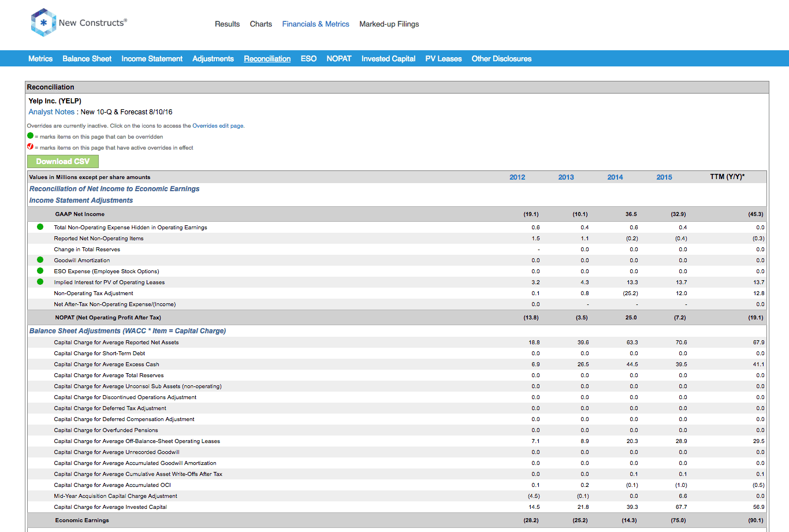Open the Analyst Notes link
Screen dimensions: 789x532
(51, 112)
